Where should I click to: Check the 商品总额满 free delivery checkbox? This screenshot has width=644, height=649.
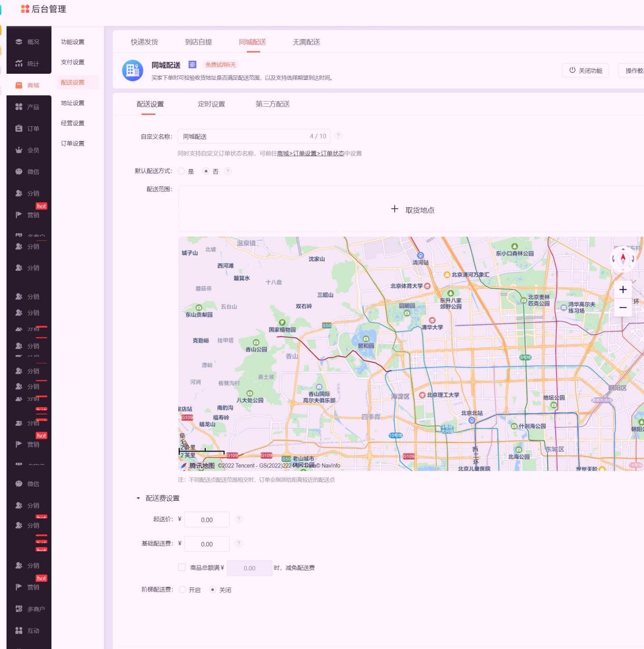pos(182,568)
